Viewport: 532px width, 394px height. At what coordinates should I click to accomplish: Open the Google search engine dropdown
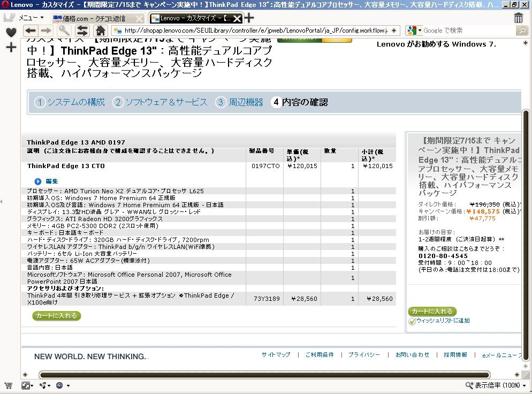[414, 31]
